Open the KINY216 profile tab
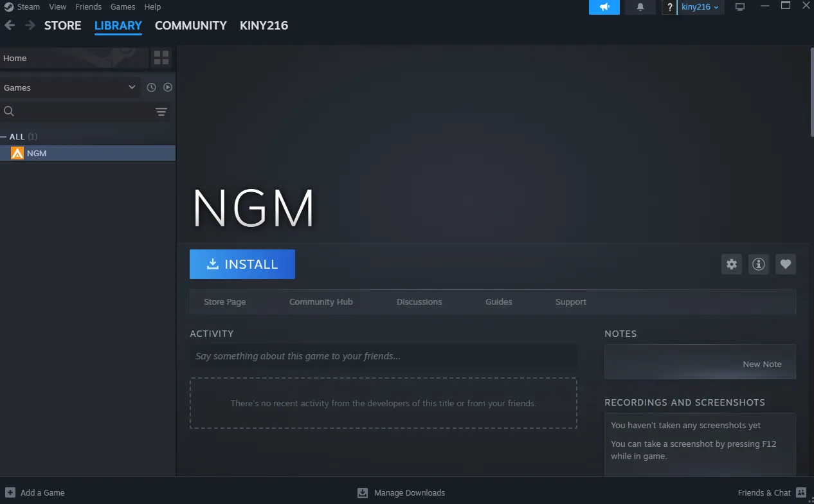 click(x=264, y=26)
